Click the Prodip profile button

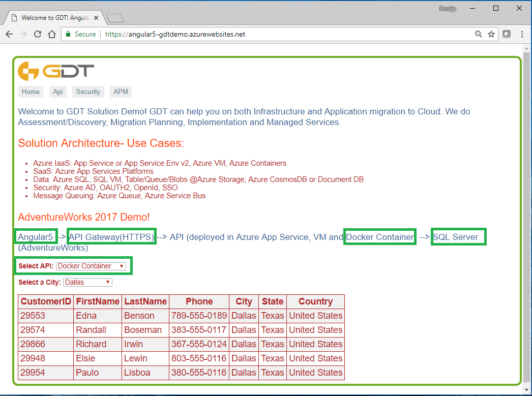pyautogui.click(x=448, y=9)
